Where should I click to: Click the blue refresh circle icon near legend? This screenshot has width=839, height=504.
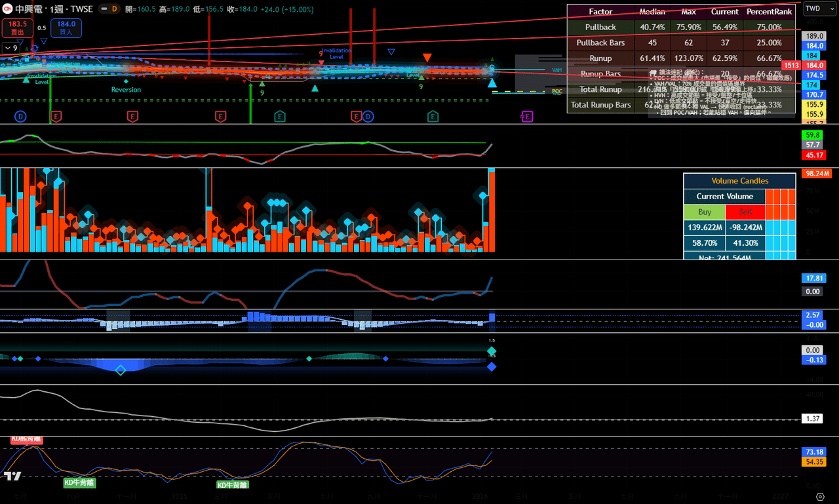[x=35, y=48]
